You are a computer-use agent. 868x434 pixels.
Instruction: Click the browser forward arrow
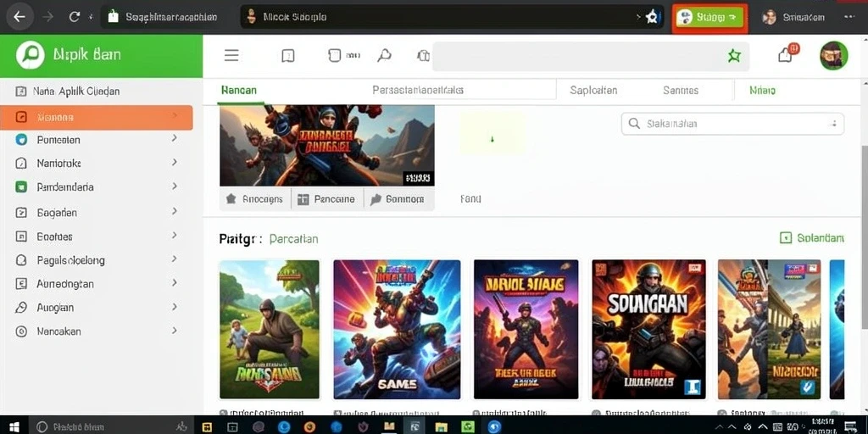pyautogui.click(x=48, y=17)
